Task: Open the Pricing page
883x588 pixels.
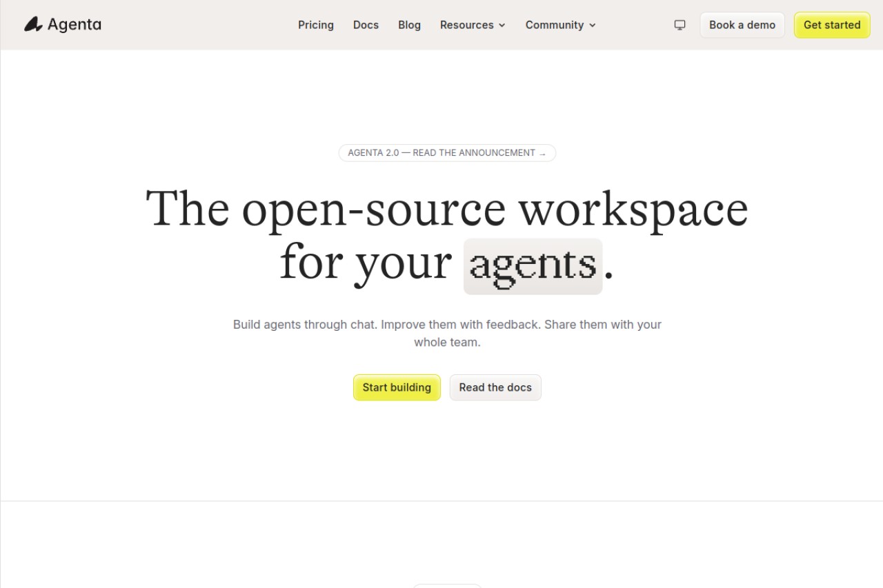Action: click(x=316, y=25)
